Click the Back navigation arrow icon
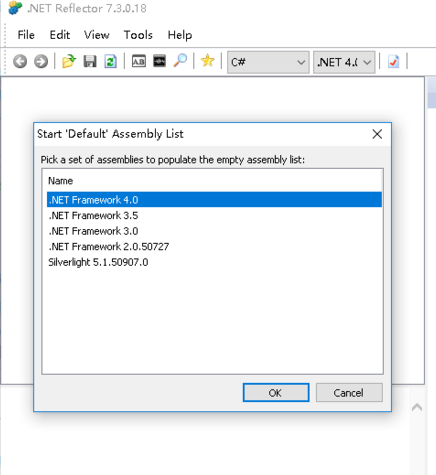Screen dimensions: 436x475 pyautogui.click(x=20, y=62)
